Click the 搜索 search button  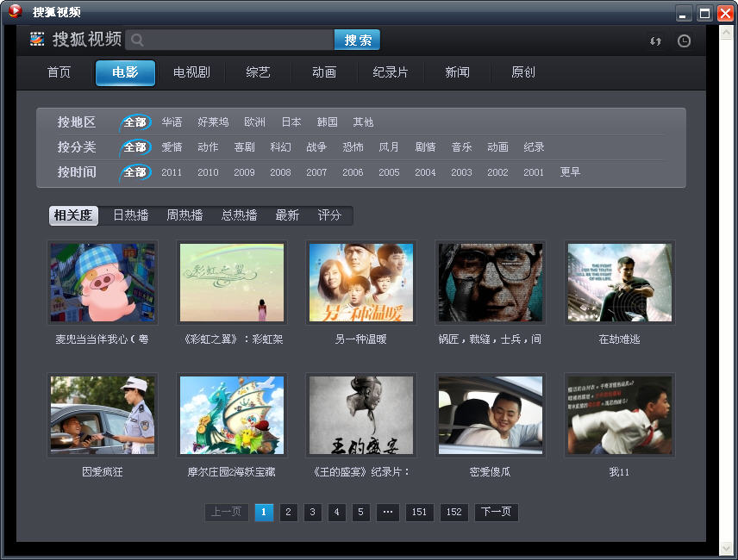(x=357, y=40)
